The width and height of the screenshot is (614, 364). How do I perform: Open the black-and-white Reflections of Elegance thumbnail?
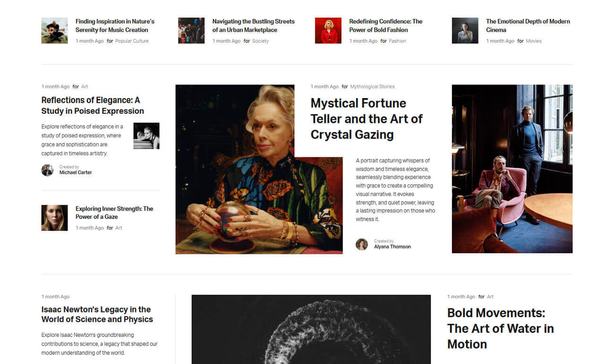point(146,136)
